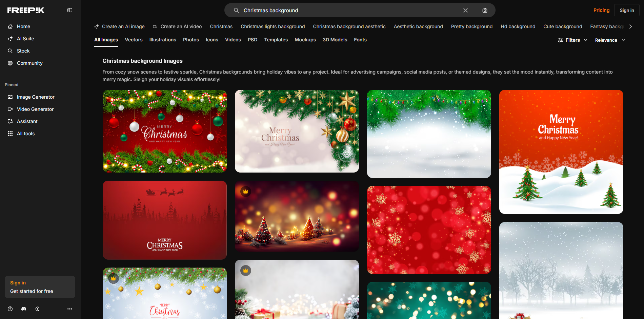Image resolution: width=644 pixels, height=319 pixels.
Task: Click the help question-mark icon
Action: (10, 309)
